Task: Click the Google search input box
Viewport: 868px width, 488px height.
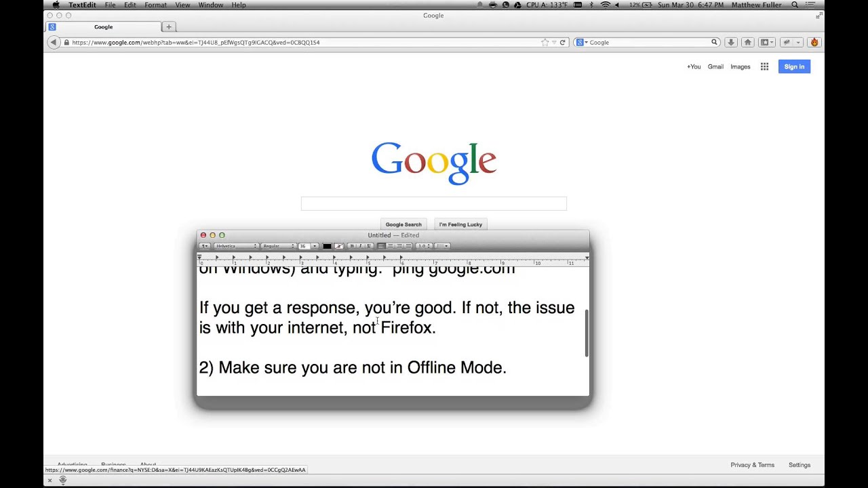Action: 434,203
